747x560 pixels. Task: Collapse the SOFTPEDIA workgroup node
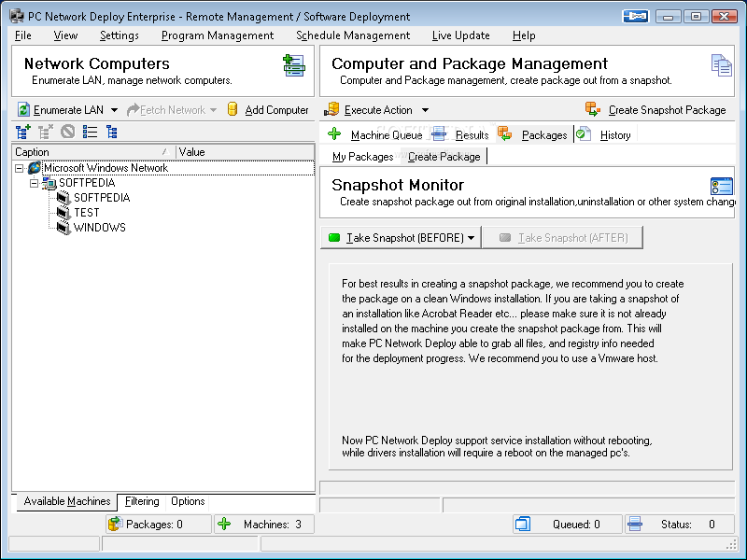pos(34,183)
